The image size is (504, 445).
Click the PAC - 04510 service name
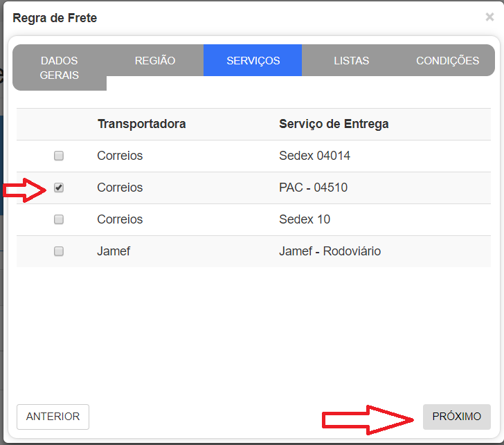313,188
